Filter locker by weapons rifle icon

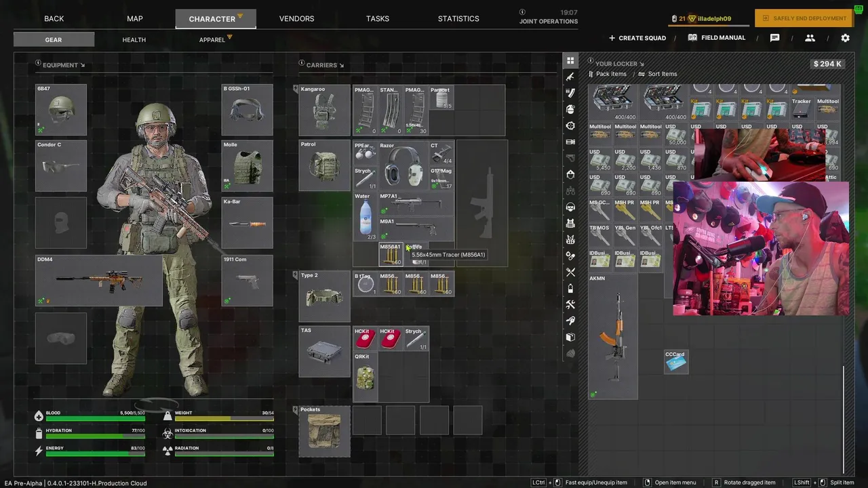point(570,77)
